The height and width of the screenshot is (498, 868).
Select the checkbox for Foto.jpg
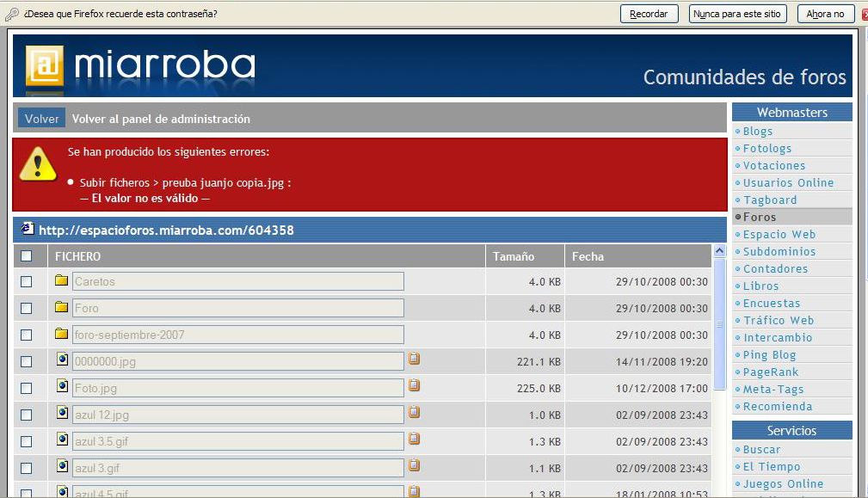[26, 389]
